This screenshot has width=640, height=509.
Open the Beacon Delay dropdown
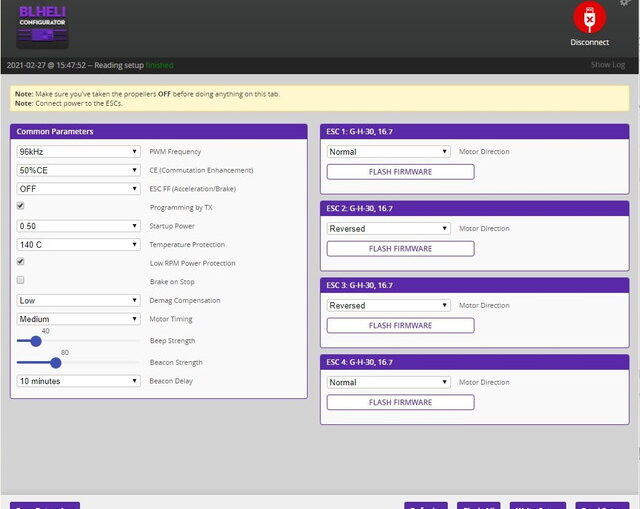click(78, 381)
